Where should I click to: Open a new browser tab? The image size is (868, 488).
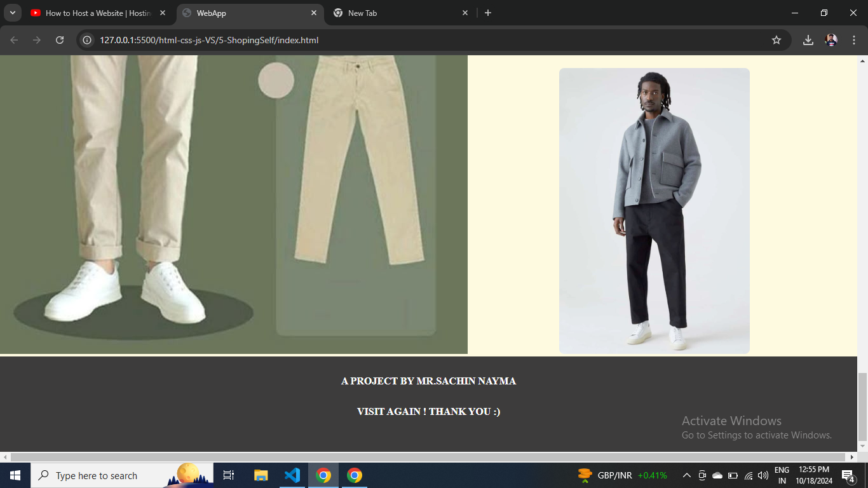pos(488,13)
